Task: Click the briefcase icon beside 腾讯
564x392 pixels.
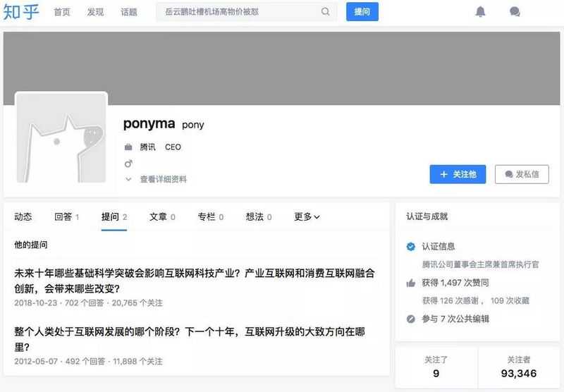Action: pyautogui.click(x=128, y=147)
